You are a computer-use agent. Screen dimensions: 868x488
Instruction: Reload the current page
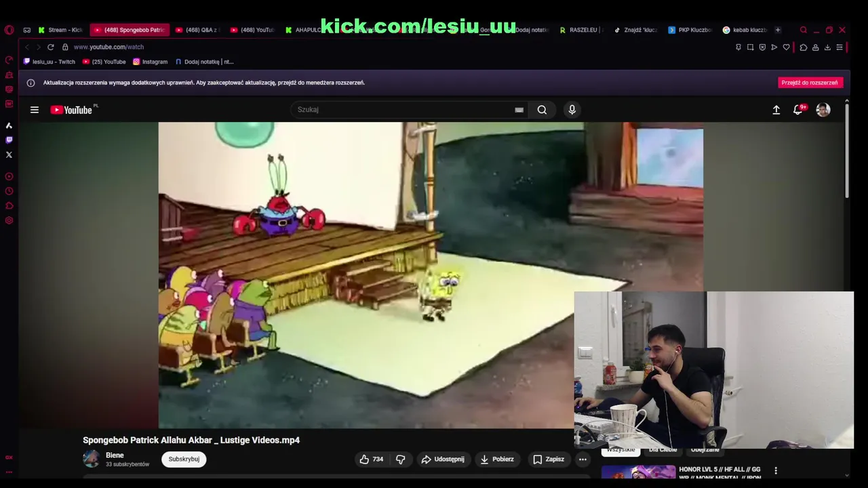(x=50, y=47)
